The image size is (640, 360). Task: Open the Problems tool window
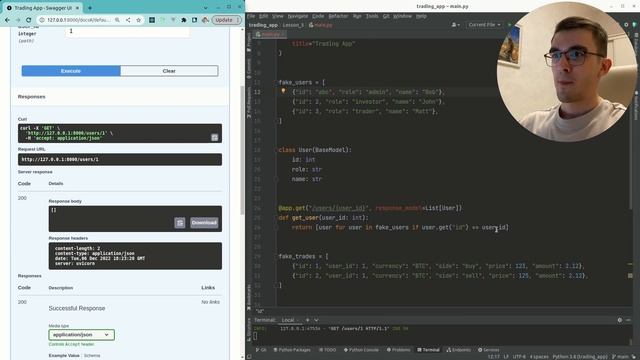pos(398,350)
